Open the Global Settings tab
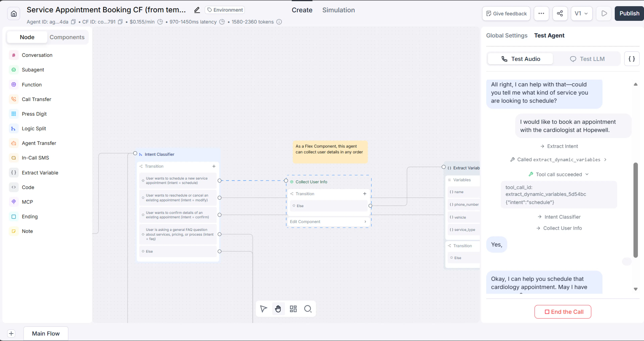644x341 pixels. pos(506,36)
